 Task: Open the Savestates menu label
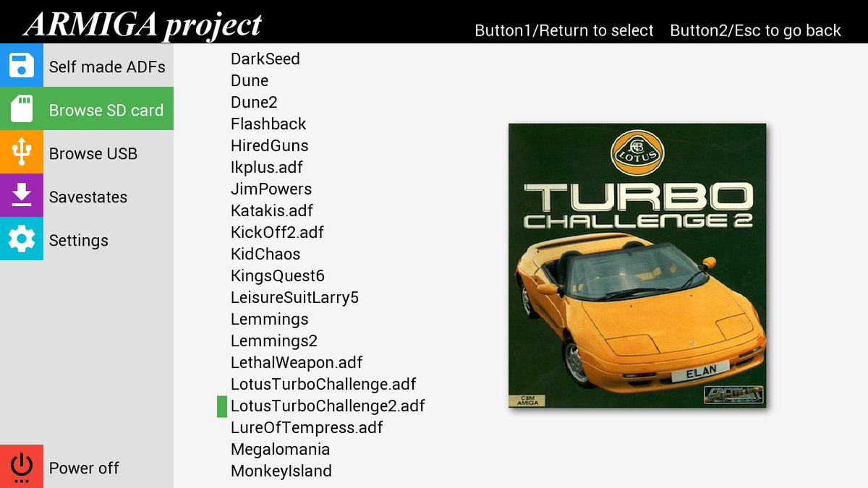coord(88,197)
